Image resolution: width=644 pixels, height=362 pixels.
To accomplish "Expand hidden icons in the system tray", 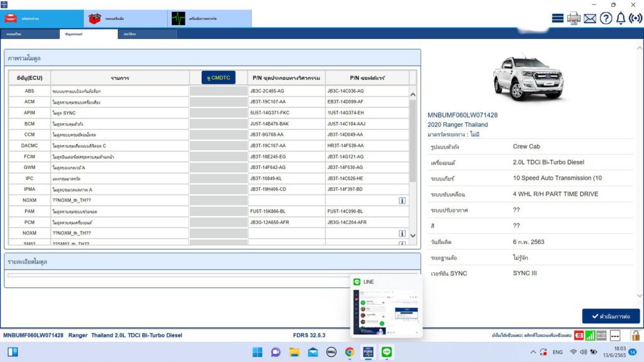I will click(x=533, y=353).
